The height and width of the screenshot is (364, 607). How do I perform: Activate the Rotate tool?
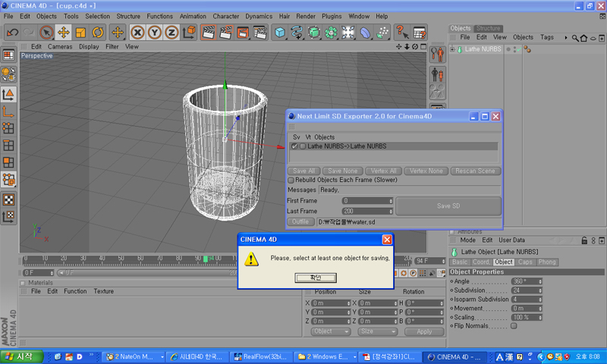pos(98,33)
